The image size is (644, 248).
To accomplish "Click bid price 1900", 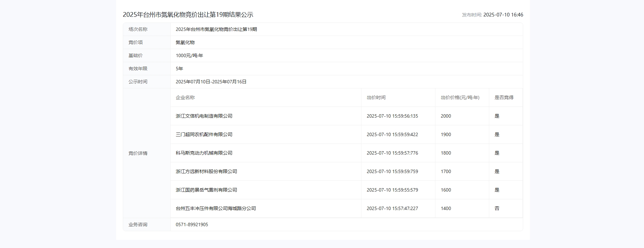I will pos(446,134).
